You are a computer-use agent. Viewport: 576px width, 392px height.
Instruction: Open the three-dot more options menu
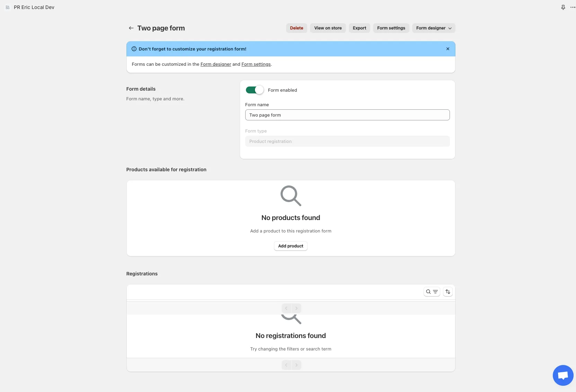tap(573, 7)
